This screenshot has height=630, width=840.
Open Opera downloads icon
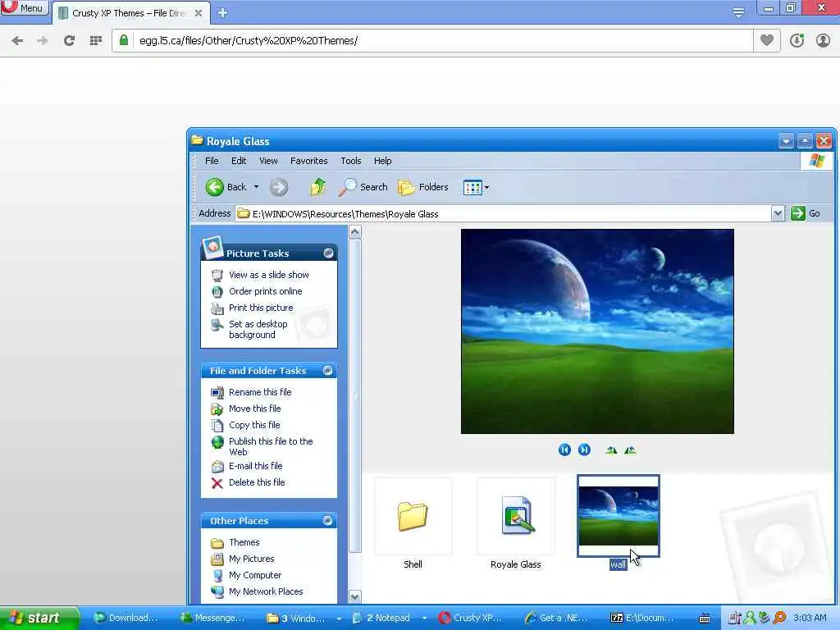797,40
